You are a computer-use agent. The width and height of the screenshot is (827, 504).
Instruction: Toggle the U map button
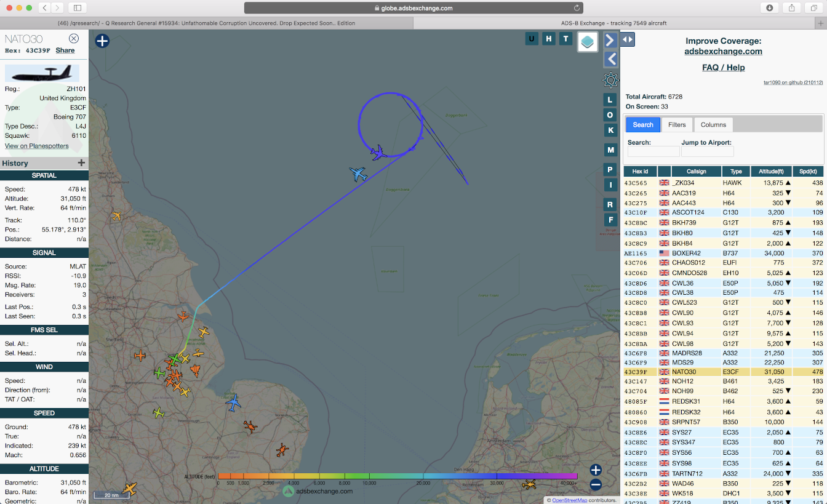pyautogui.click(x=532, y=39)
